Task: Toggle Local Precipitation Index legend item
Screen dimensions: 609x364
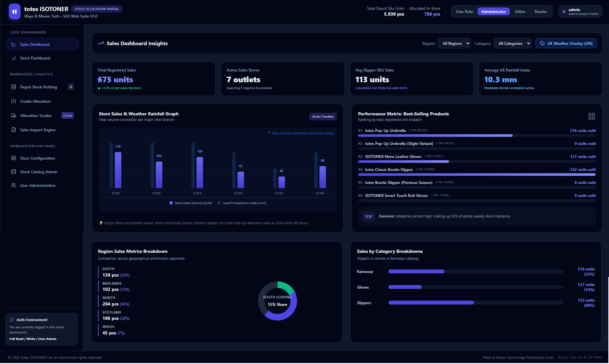Action: point(242,203)
